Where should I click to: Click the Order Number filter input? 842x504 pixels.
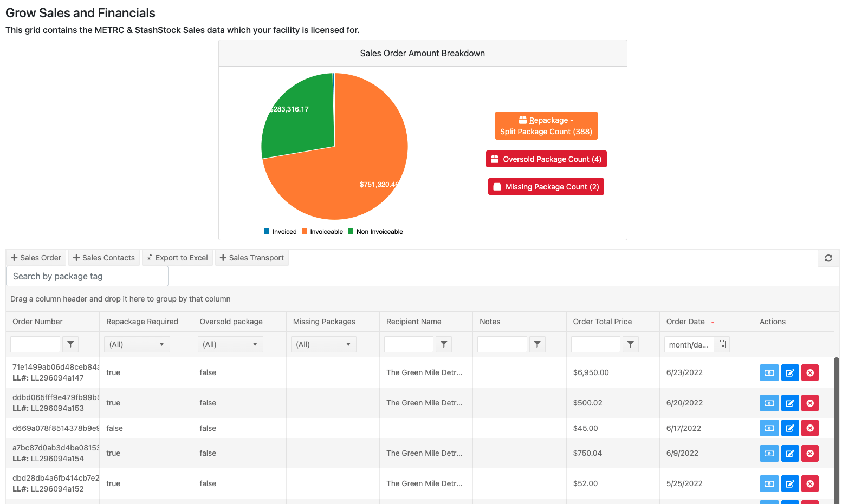pos(35,344)
